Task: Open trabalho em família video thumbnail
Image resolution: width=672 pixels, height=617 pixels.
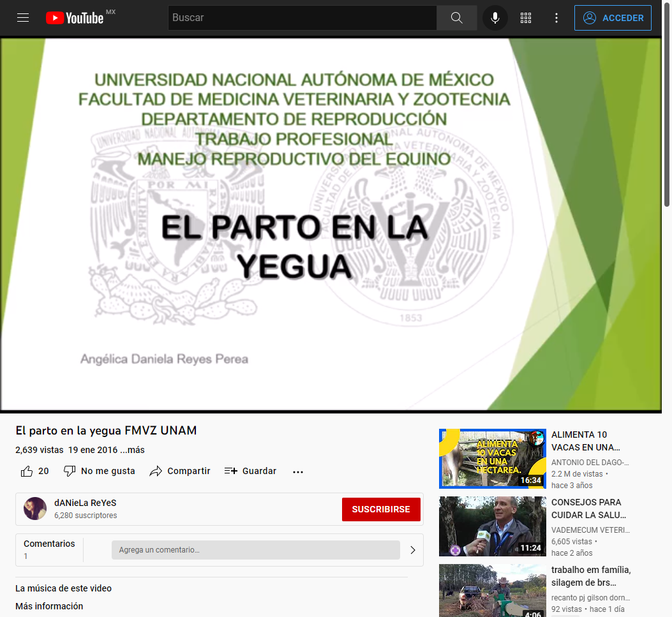Action: 493,590
